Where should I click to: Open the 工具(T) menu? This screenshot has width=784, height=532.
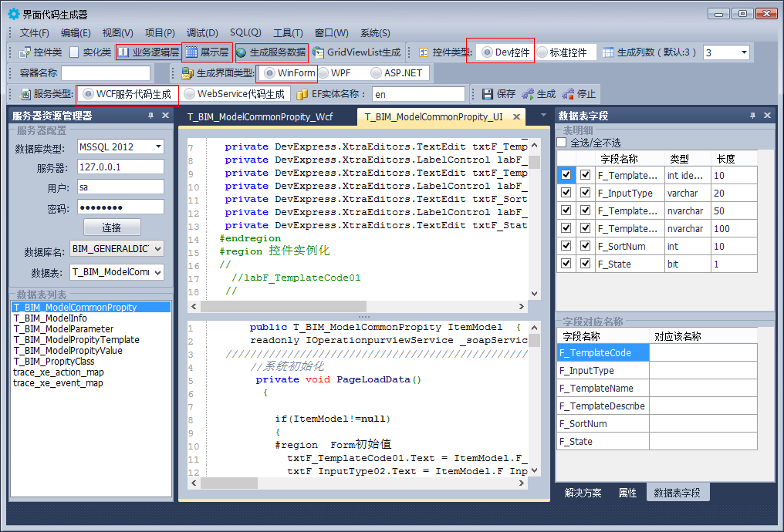pos(288,33)
